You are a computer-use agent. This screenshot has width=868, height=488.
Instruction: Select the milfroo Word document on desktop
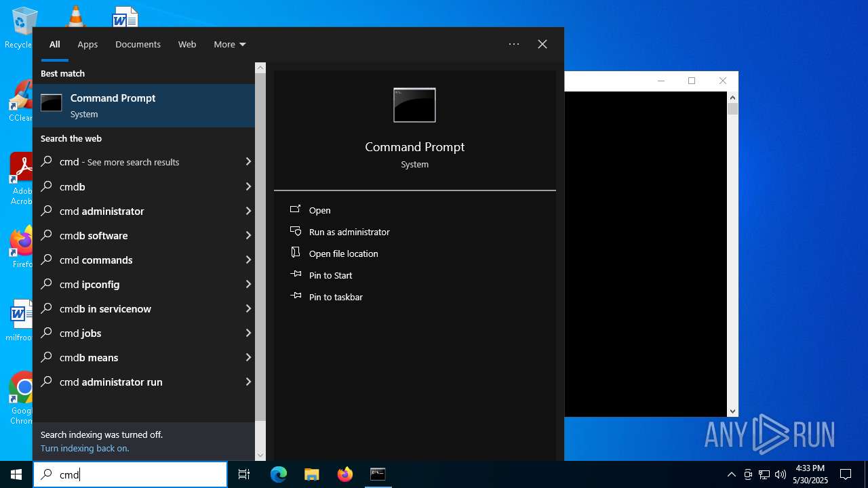(x=20, y=321)
